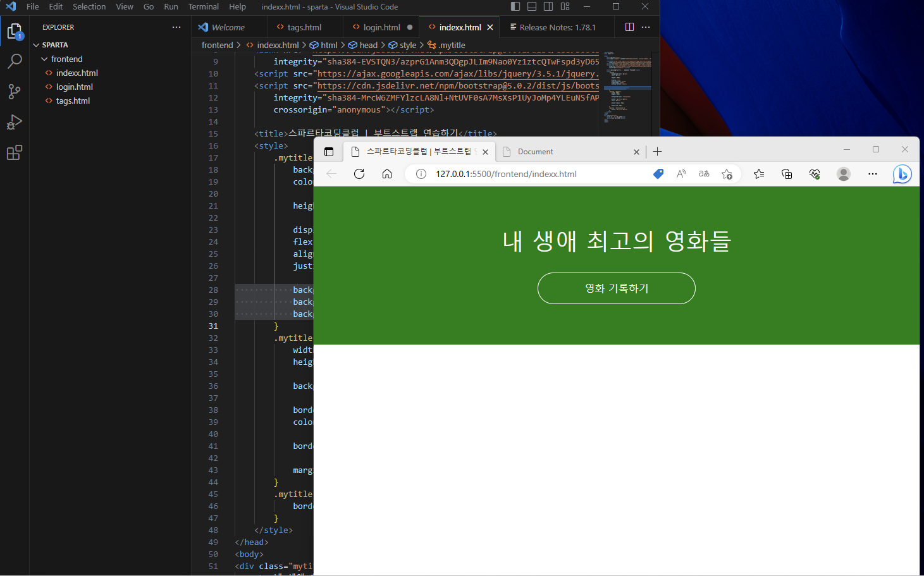Click the jsdelivr bootstrap script URL on line 11

pos(458,85)
